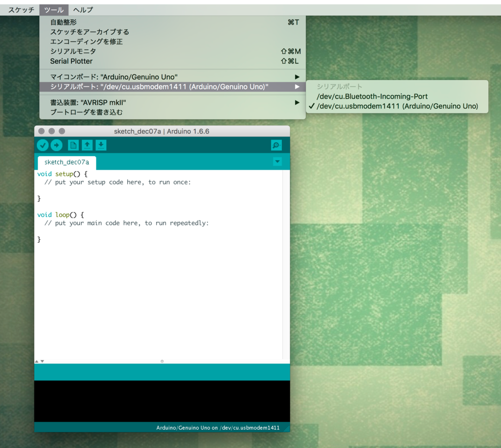
Task: Click the pane divider drag handle dot
Action: pyautogui.click(x=162, y=361)
